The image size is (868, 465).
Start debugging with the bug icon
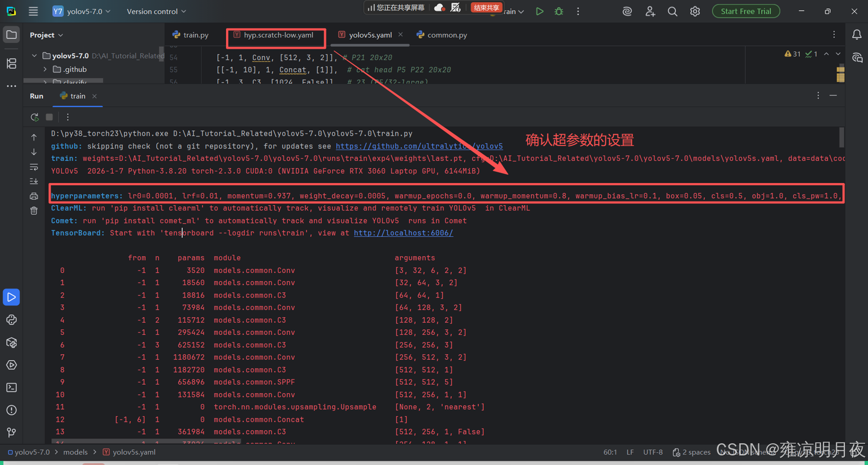tap(559, 11)
